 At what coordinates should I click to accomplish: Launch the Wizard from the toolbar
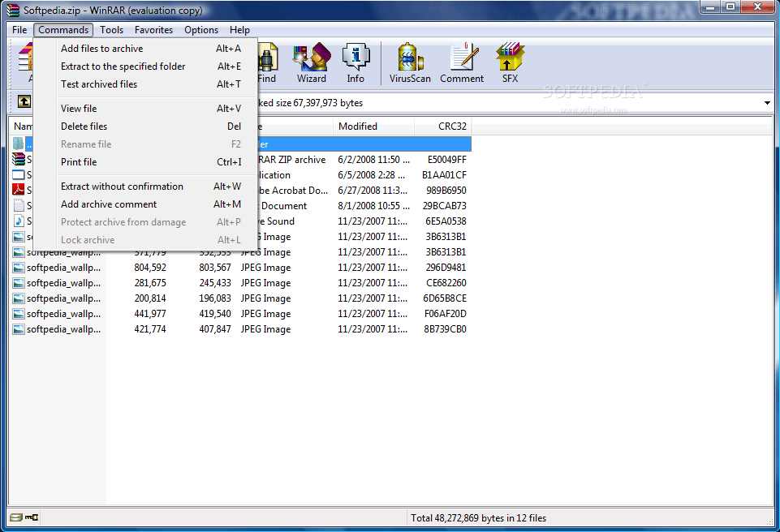[311, 62]
